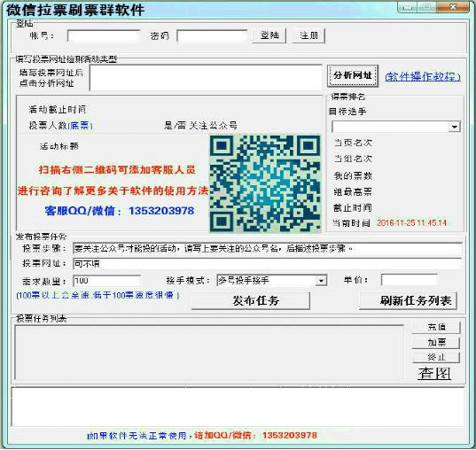Click the 刷新任务列表 refresh button

point(409,301)
